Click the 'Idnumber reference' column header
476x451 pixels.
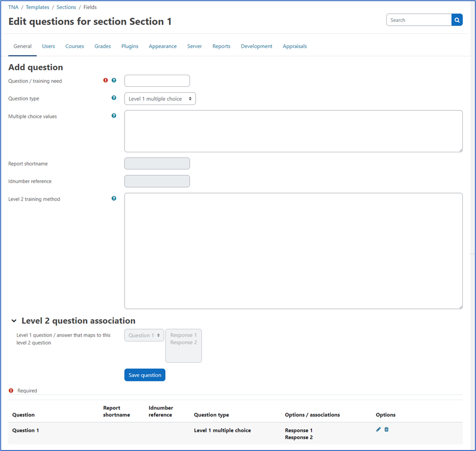pos(161,411)
